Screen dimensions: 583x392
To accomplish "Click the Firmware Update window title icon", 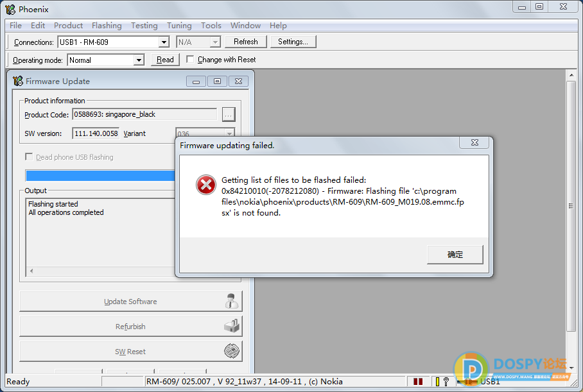I will click(x=18, y=81).
